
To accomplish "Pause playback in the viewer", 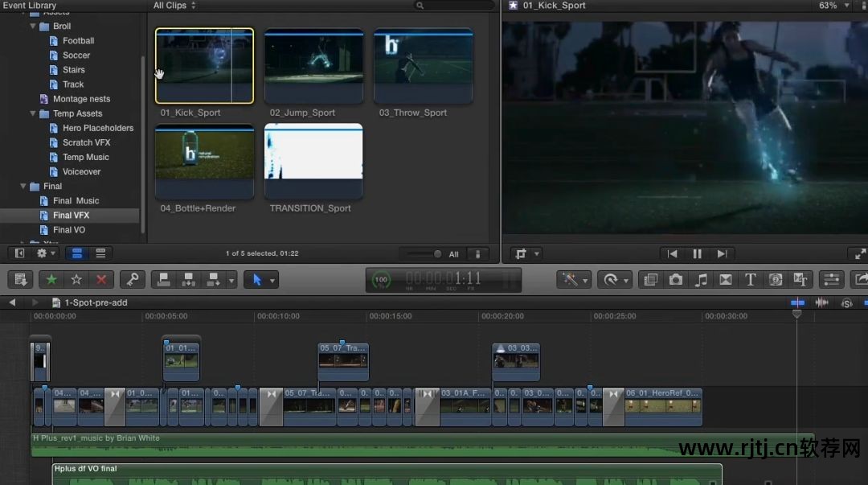I will [x=697, y=254].
